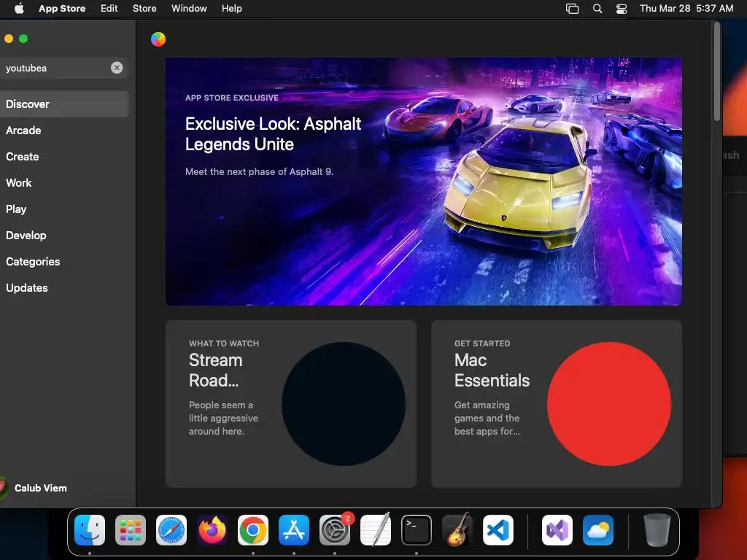Open Stage Manager icon in menu bar
The width and height of the screenshot is (747, 560).
572,9
